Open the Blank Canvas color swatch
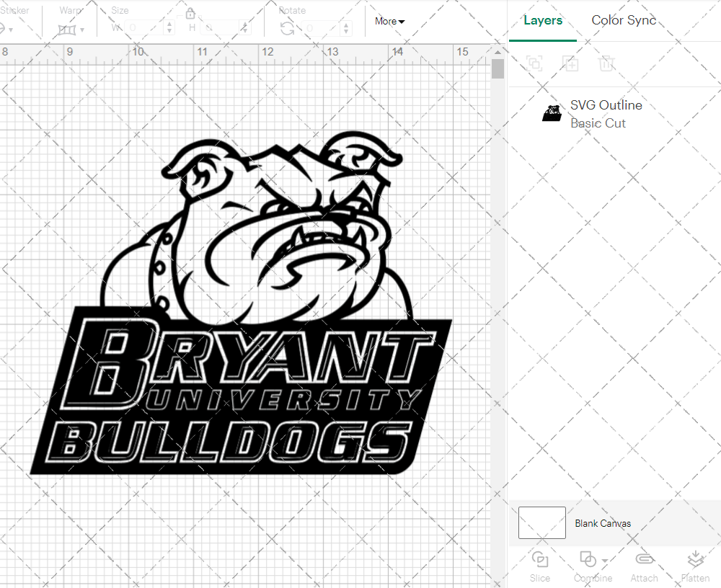Viewport: 721px width, 588px height. click(x=541, y=523)
